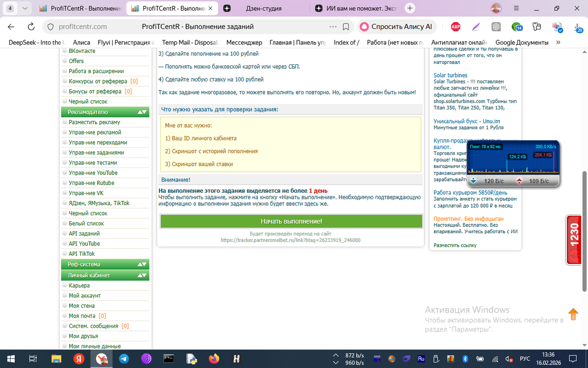This screenshot has height=368, width=588.
Task: Open Промптинг. Без инфоцыган ad
Action: [468, 219]
